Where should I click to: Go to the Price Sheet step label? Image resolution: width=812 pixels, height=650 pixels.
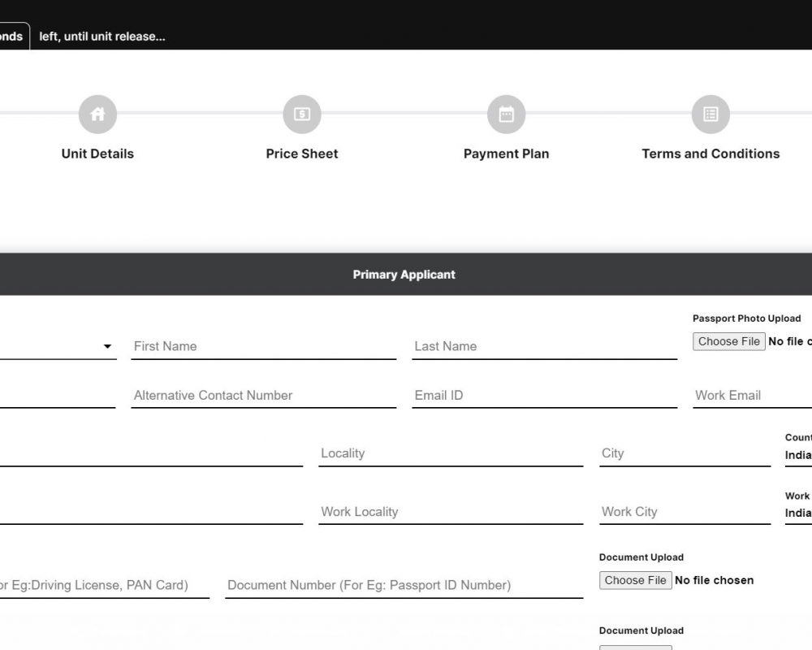point(302,154)
